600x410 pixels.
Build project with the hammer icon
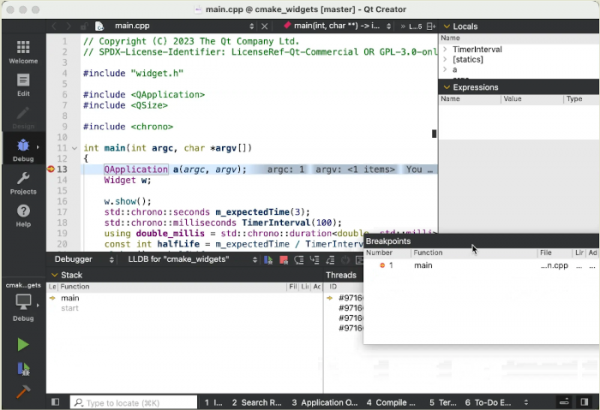(23, 391)
